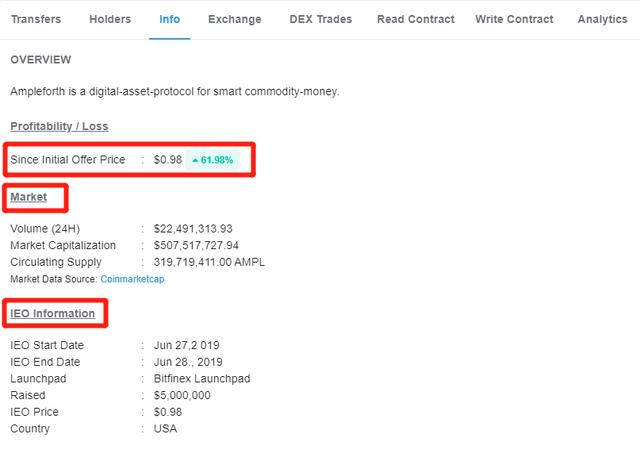
Task: Follow the Coinmarketcap data source link
Action: (132, 279)
